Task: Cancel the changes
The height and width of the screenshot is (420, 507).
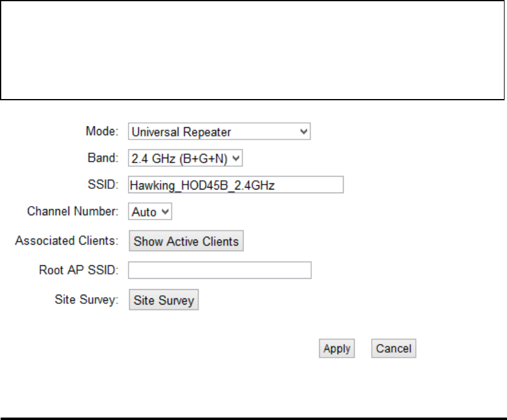Action: click(x=394, y=348)
